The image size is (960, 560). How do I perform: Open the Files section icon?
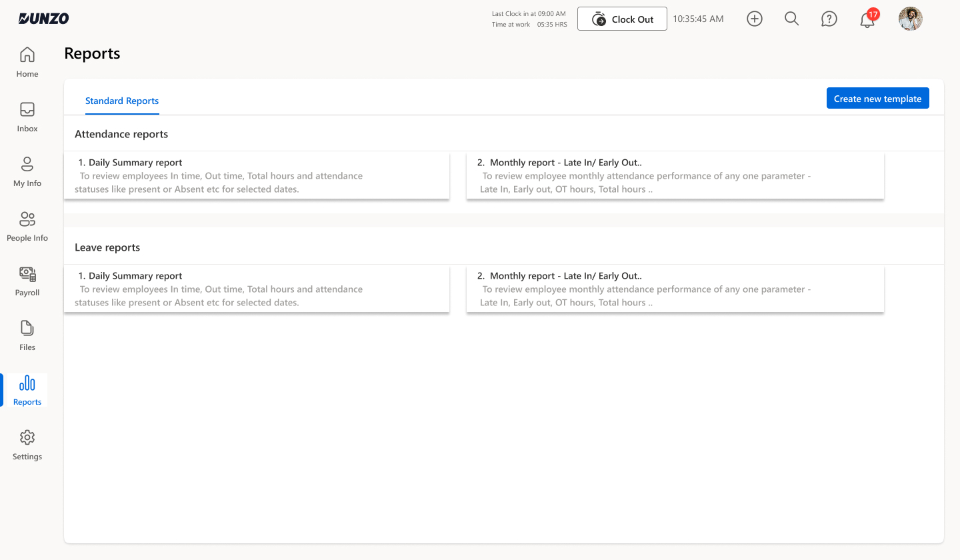pyautogui.click(x=27, y=335)
